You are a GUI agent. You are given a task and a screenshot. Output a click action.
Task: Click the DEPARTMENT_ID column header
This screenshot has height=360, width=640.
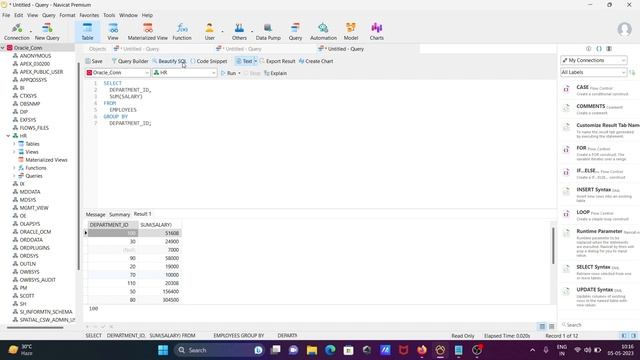coord(113,225)
